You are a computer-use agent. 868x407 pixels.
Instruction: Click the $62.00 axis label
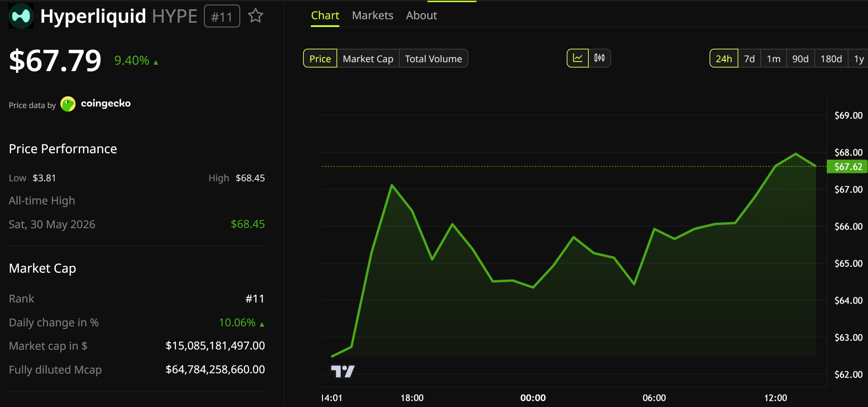[x=848, y=374]
